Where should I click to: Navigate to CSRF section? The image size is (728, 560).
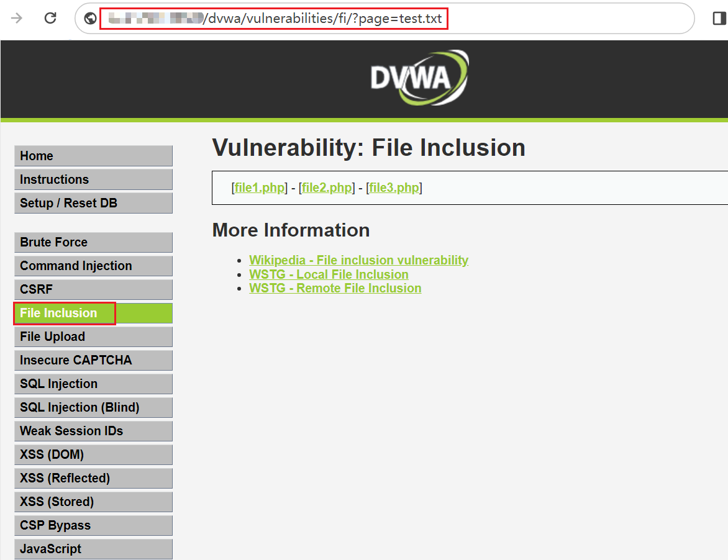93,289
